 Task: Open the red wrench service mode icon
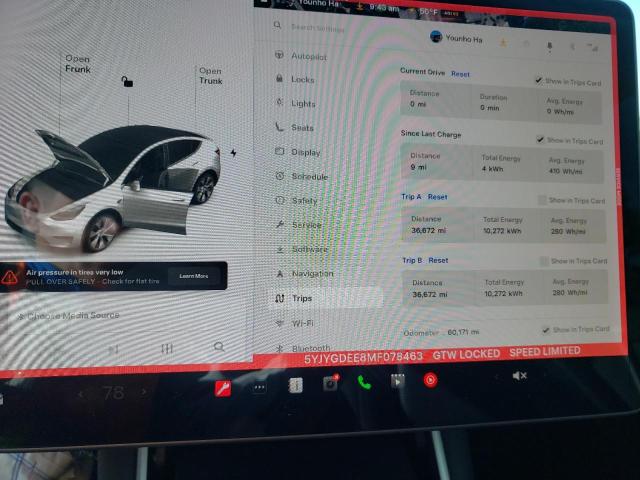[223, 389]
